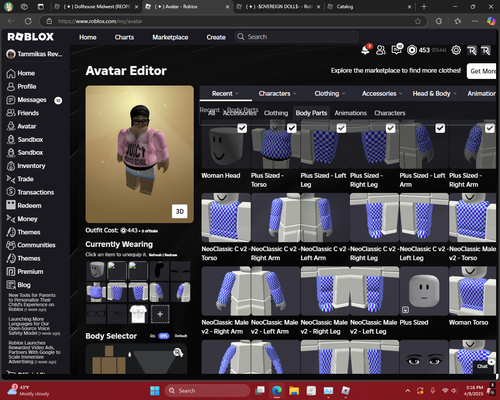Open the chat messages icon in top bar
Viewport: 500px width, 400px height.
[x=396, y=50]
